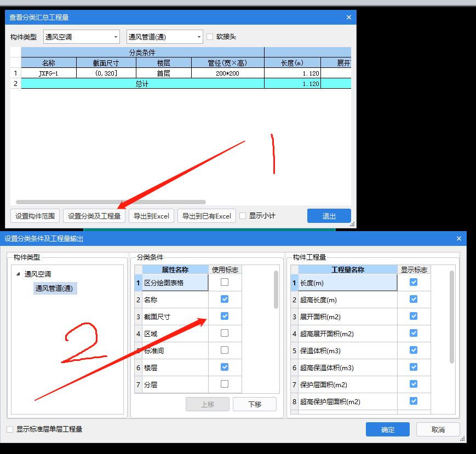The width and height of the screenshot is (476, 454).
Task: Uncheck 超高展开面积(m2) display checkbox
Action: (x=414, y=333)
